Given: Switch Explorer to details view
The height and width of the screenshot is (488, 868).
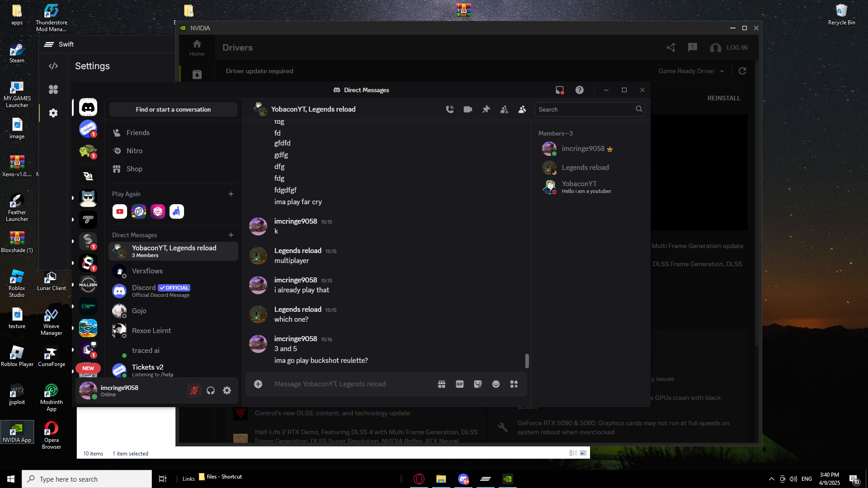Looking at the screenshot, I should click(x=573, y=453).
